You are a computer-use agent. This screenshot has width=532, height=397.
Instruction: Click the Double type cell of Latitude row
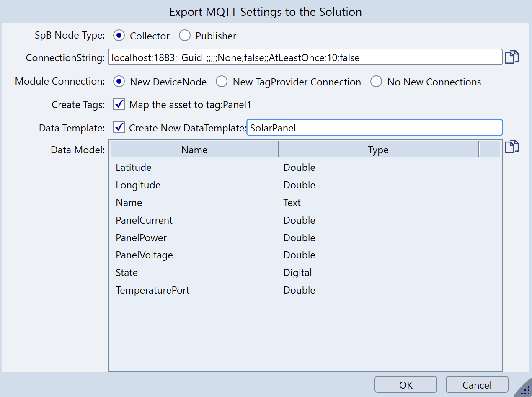tap(299, 168)
